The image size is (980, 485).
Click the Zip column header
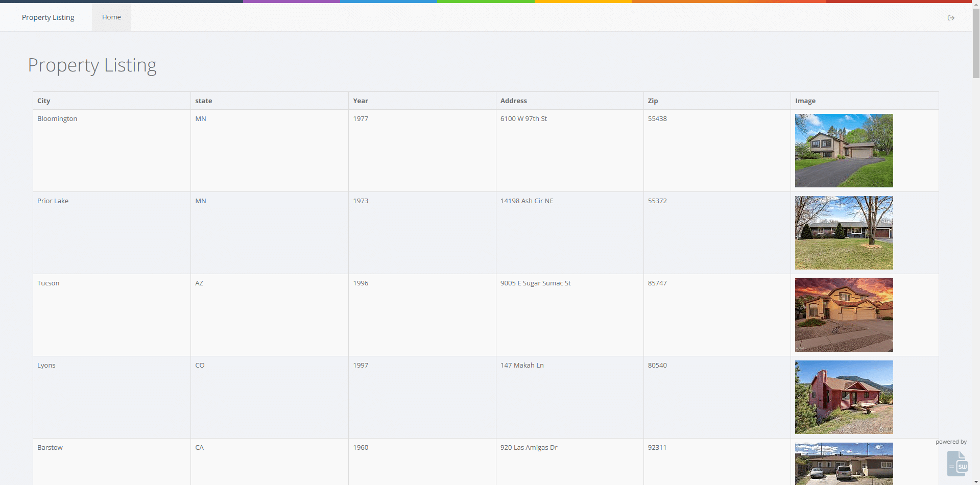click(x=653, y=101)
